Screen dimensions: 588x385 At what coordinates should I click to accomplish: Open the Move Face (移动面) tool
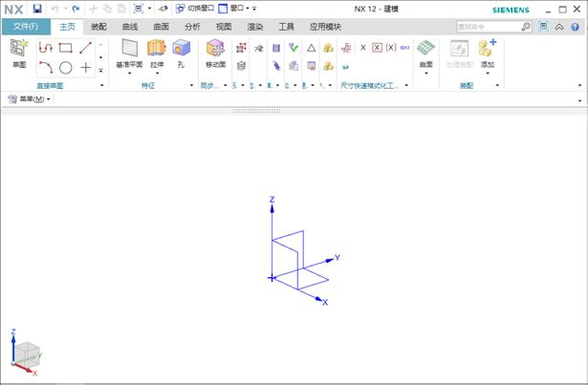(215, 49)
